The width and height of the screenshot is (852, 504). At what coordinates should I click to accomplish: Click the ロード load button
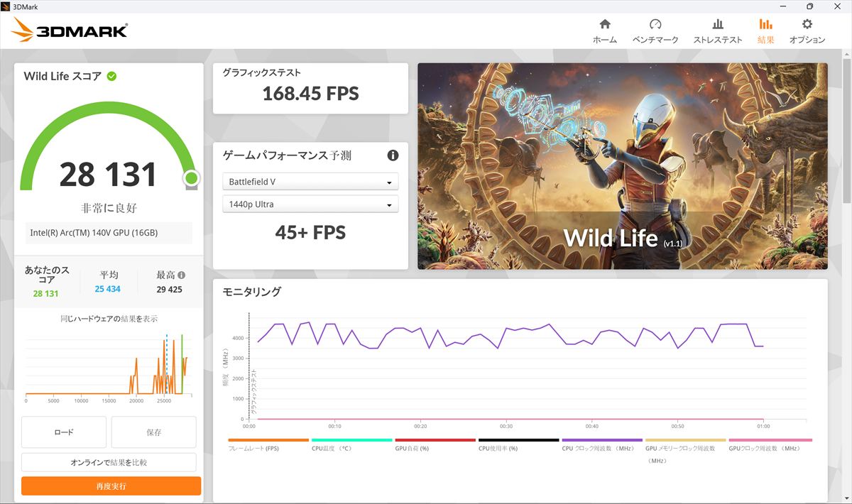click(64, 432)
